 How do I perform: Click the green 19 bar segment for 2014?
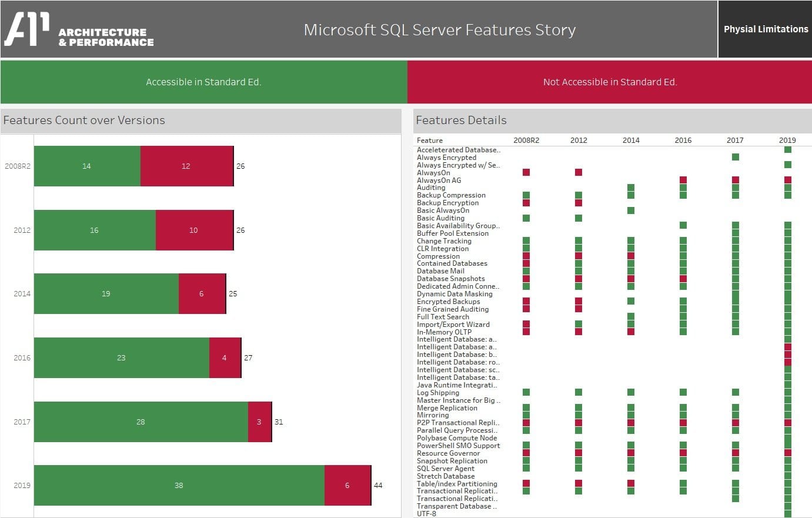pyautogui.click(x=106, y=293)
